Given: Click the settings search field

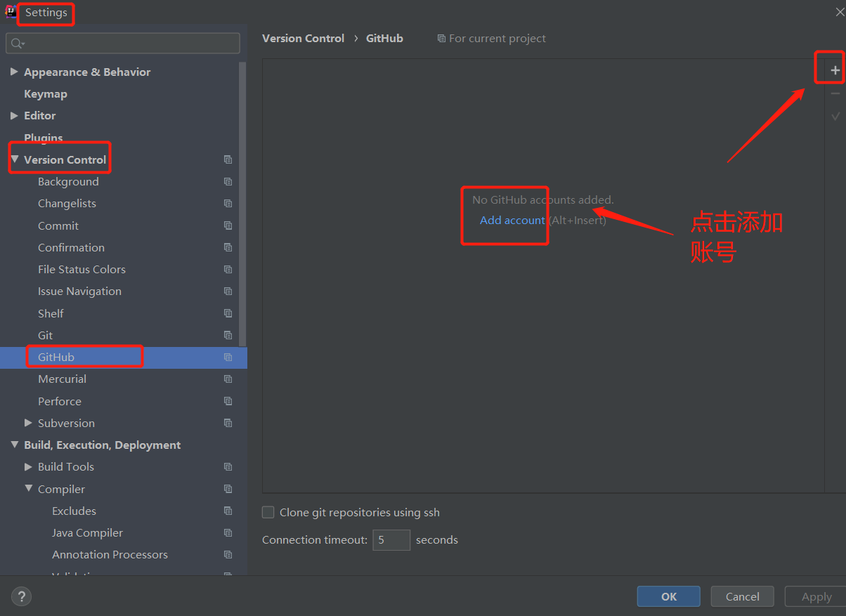Looking at the screenshot, I should [123, 44].
